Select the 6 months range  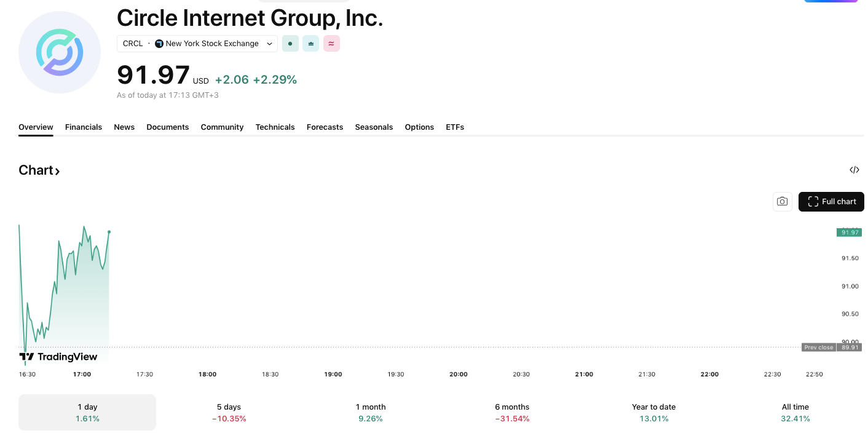[512, 412]
